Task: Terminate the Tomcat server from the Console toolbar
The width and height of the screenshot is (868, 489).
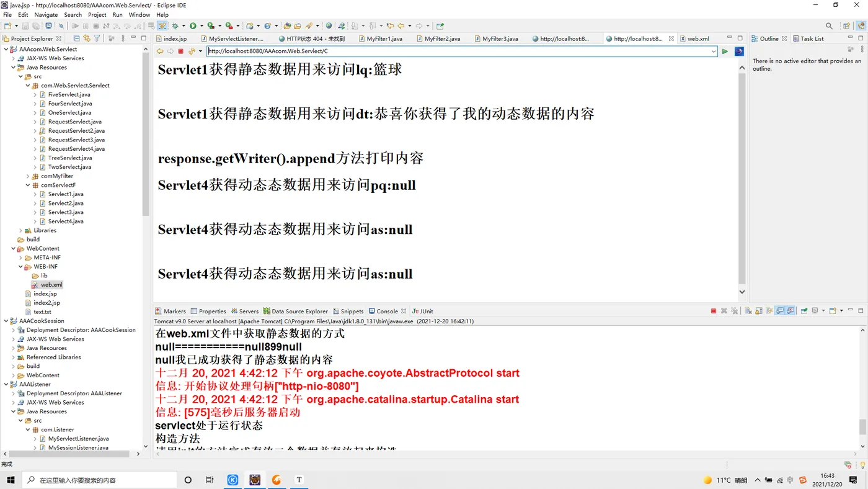Action: (714, 311)
